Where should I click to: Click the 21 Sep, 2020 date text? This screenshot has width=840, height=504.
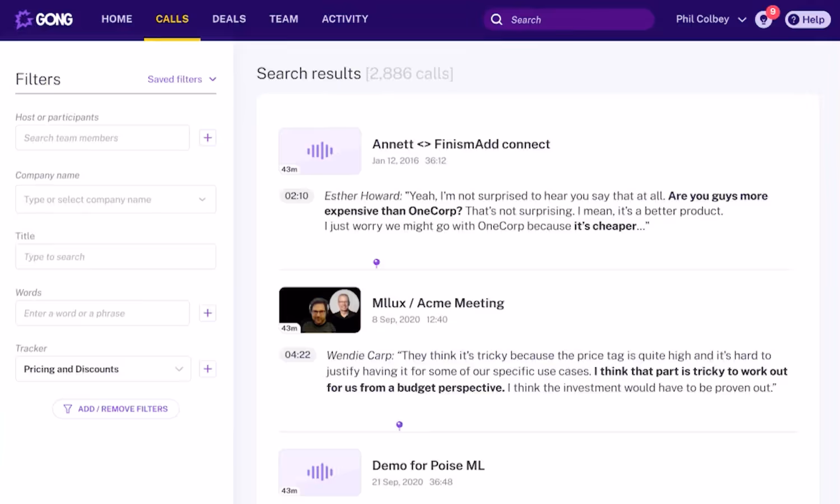[x=398, y=482]
